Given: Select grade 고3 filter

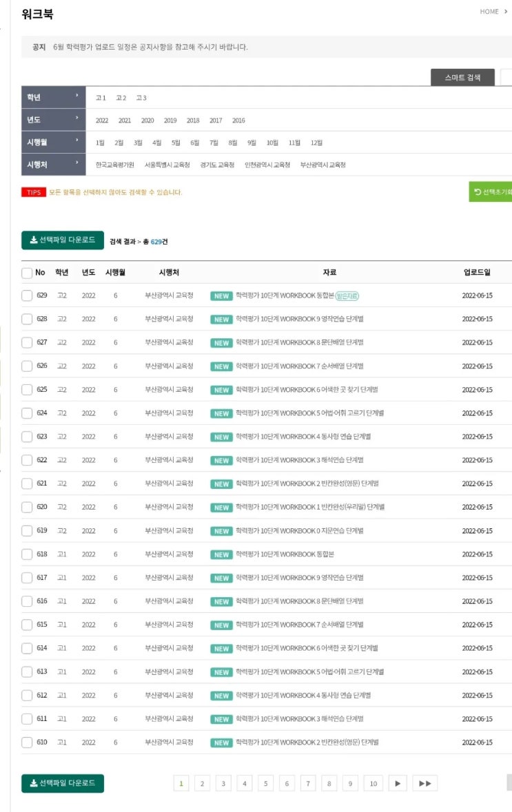Looking at the screenshot, I should pyautogui.click(x=141, y=98).
